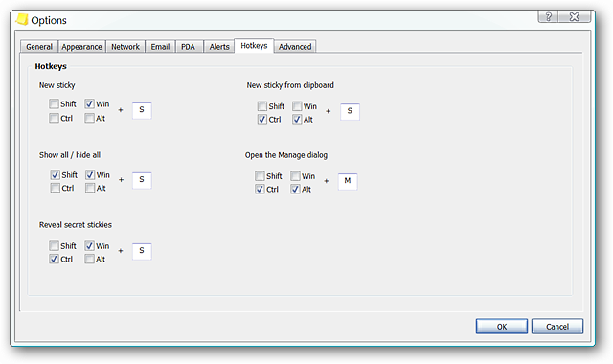Enable Shift for New sticky from clipboard

click(x=261, y=106)
